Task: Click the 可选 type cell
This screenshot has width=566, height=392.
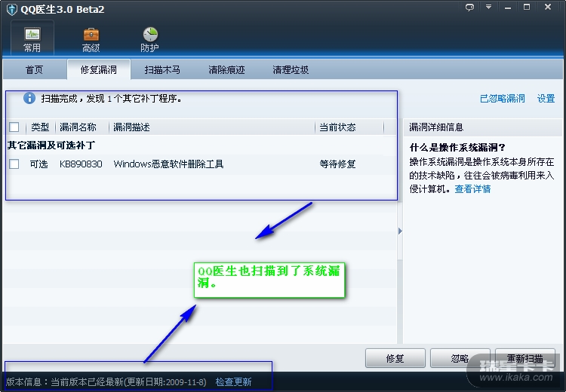Action: coord(38,164)
